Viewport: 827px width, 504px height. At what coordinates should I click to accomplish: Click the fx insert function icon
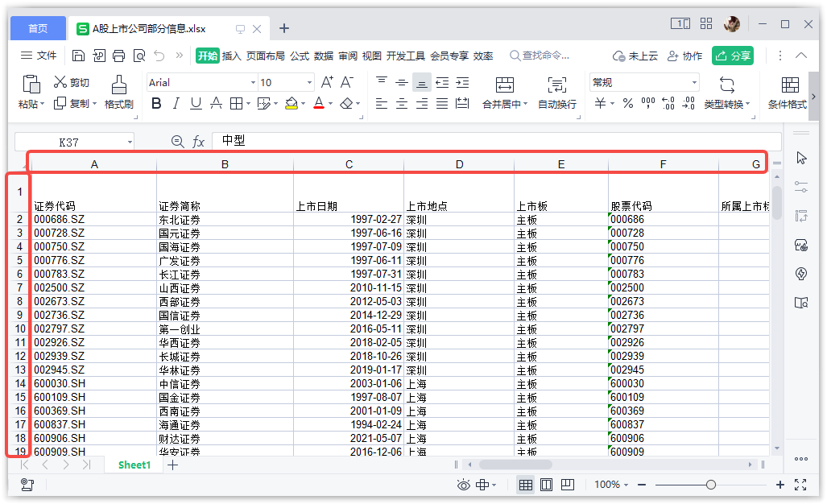(x=198, y=141)
